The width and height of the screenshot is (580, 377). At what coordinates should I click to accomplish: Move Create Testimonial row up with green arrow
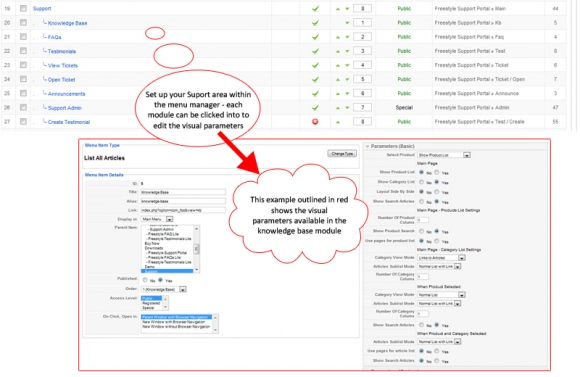[338, 122]
